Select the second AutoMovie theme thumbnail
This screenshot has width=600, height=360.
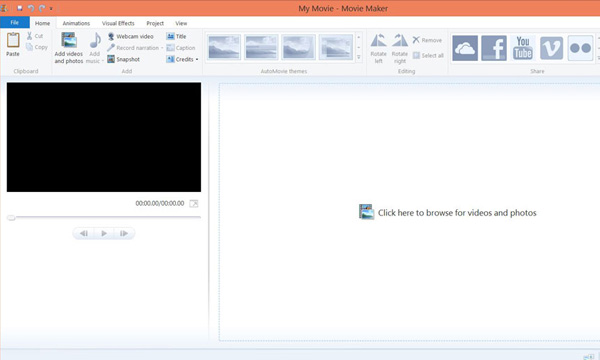click(261, 47)
